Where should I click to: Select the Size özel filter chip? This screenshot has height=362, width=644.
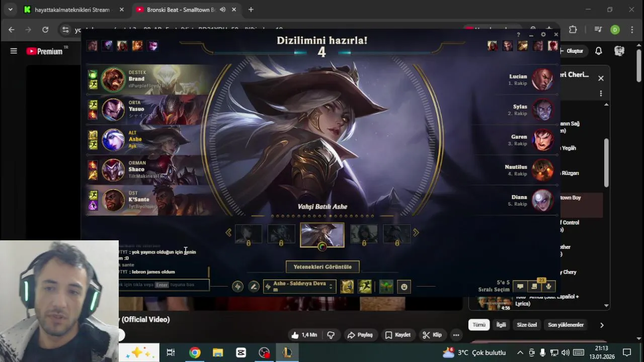click(527, 325)
